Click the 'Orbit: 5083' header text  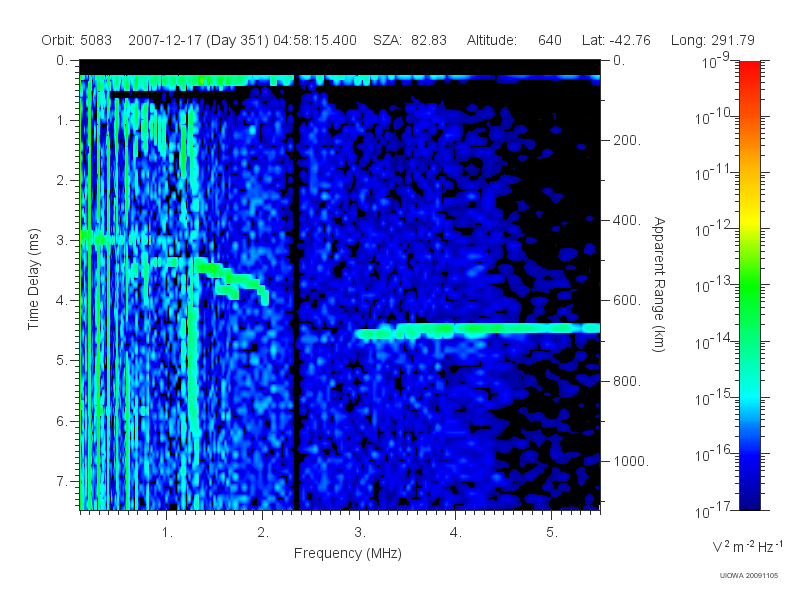(77, 40)
